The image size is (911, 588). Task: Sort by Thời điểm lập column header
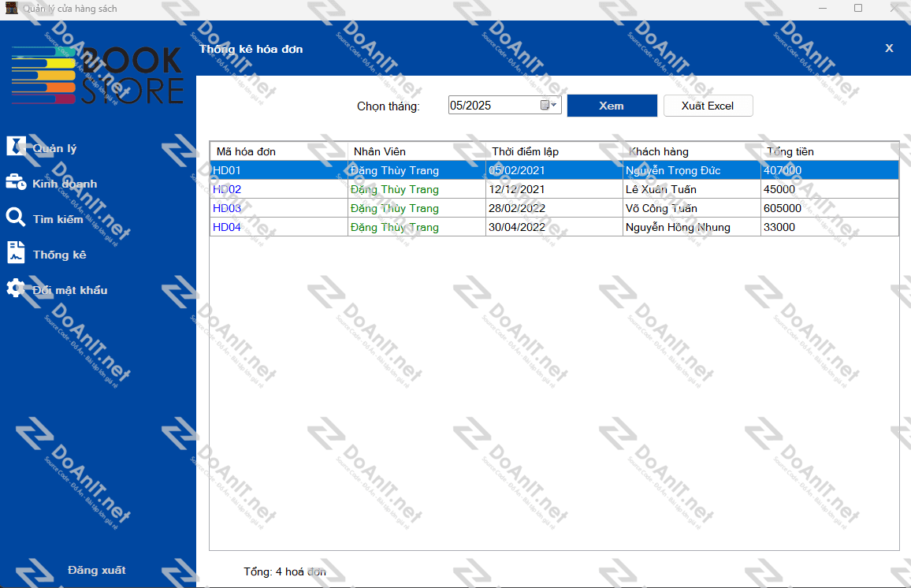[554, 151]
